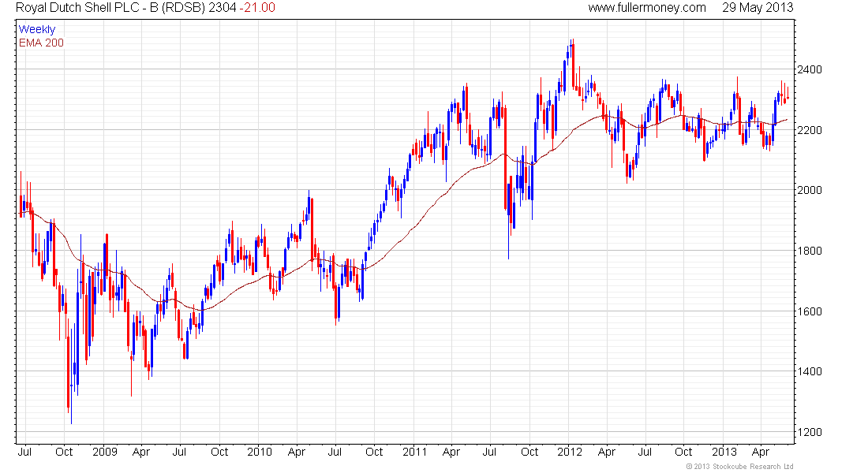This screenshot has height=473, width=868.
Task: Click the 2013 year label on time axis
Action: pos(724,452)
